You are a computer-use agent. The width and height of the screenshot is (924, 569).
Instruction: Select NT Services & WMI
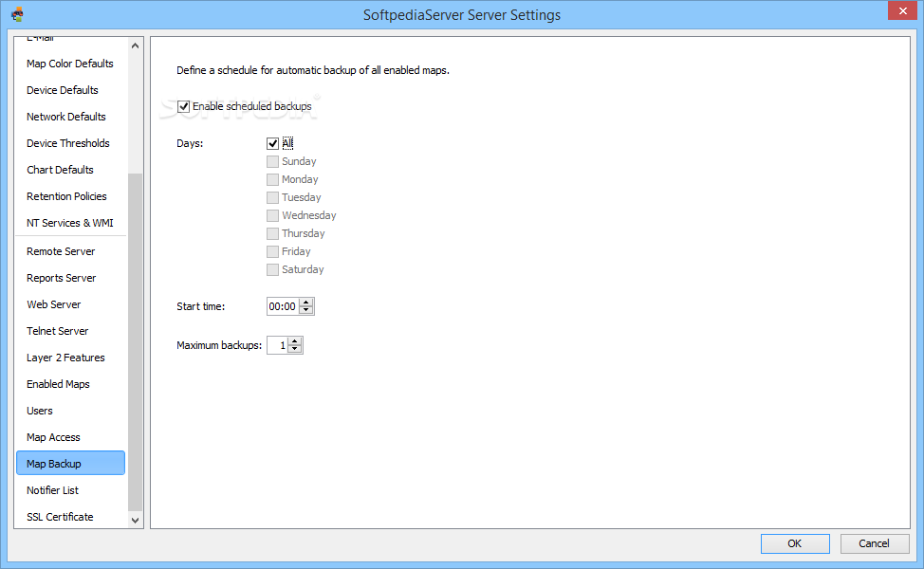point(70,223)
